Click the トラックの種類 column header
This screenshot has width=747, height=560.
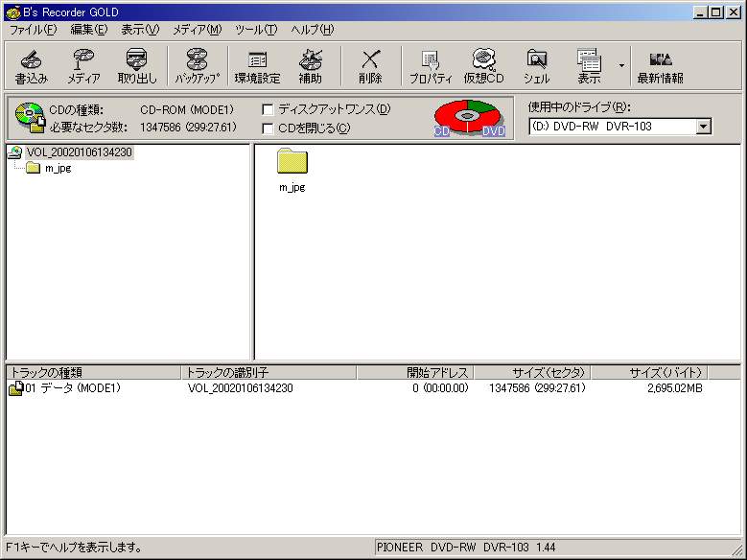click(93, 373)
